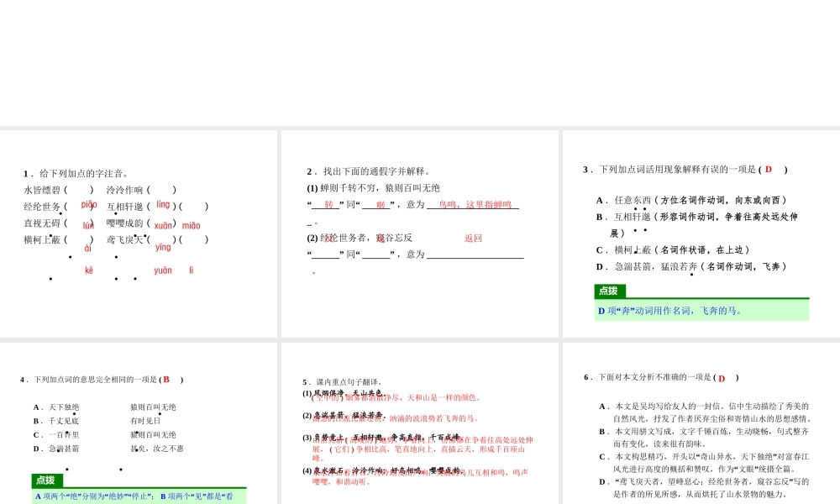Select the slide with question 3
This screenshot has height=504, width=840.
(701, 234)
